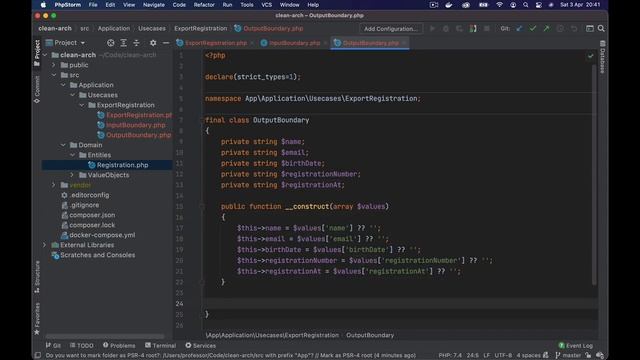Screen dimensions: 640x360
Task: Click the Run with Coverage icon
Action: [x=459, y=29]
